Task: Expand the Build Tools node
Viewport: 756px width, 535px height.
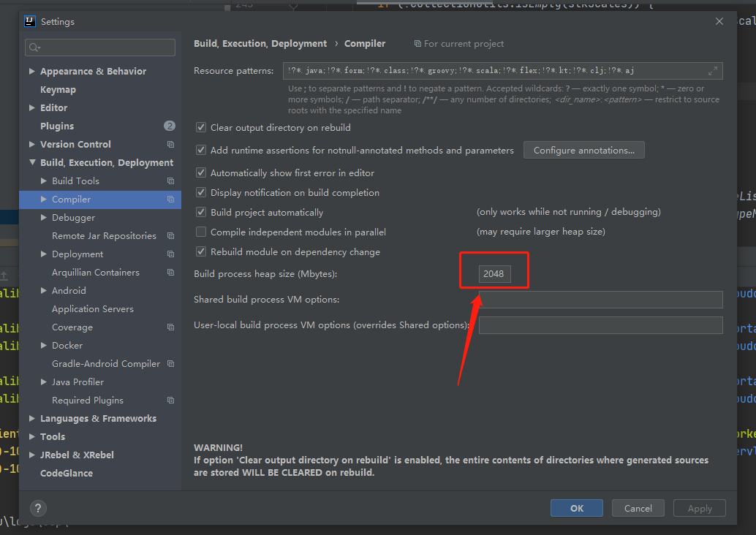Action: tap(43, 181)
